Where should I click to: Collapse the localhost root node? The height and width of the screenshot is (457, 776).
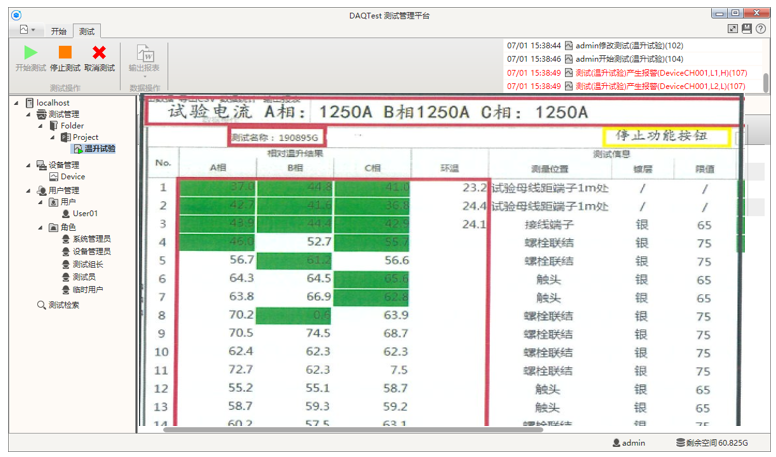(x=16, y=103)
